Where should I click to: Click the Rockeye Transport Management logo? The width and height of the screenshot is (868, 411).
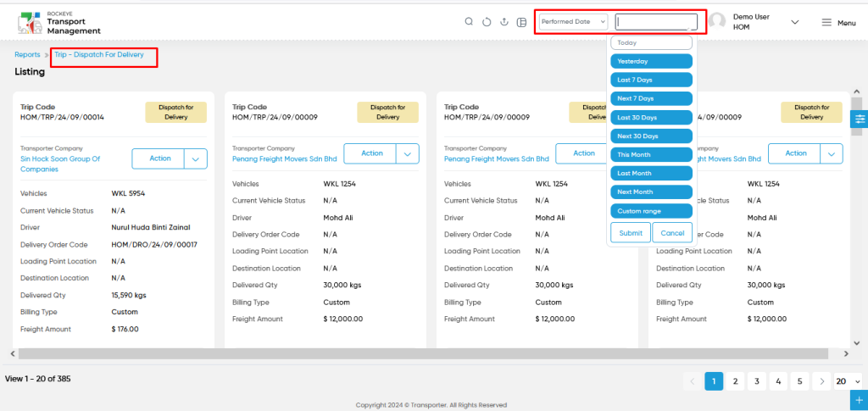pos(59,23)
